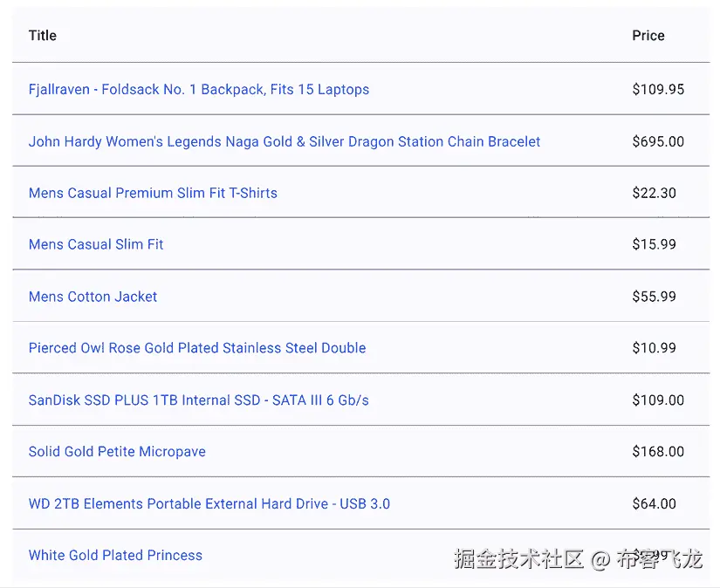The width and height of the screenshot is (720, 588).
Task: Click the $55.99 price cell
Action: pyautogui.click(x=655, y=297)
